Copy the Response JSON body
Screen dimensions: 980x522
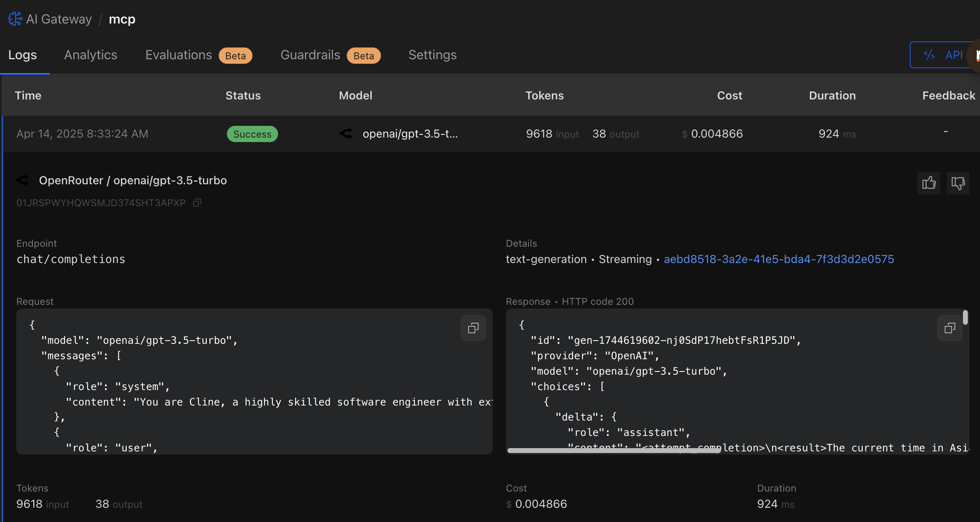coord(950,328)
